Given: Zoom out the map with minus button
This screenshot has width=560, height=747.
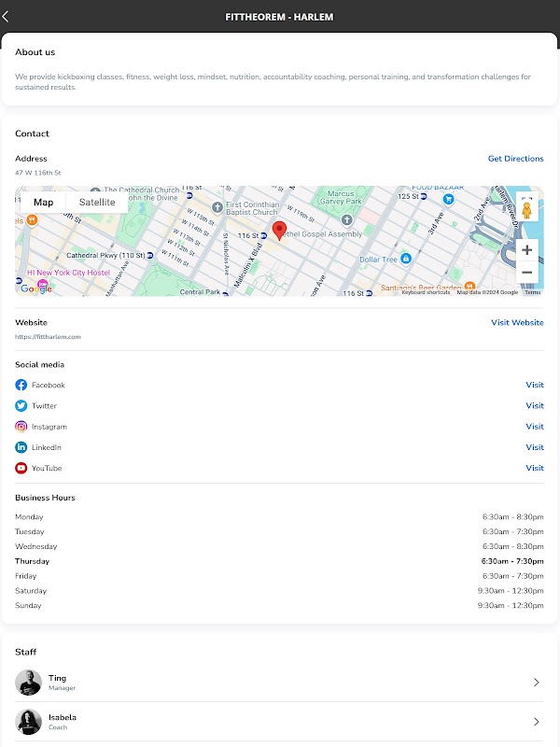Looking at the screenshot, I should (x=526, y=273).
